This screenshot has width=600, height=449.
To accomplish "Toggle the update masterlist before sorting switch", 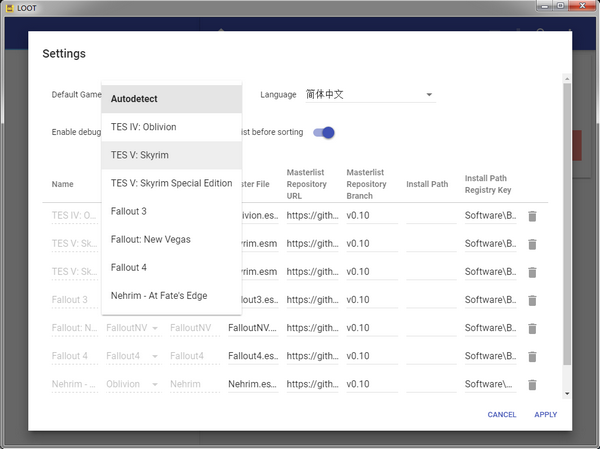I will click(324, 132).
